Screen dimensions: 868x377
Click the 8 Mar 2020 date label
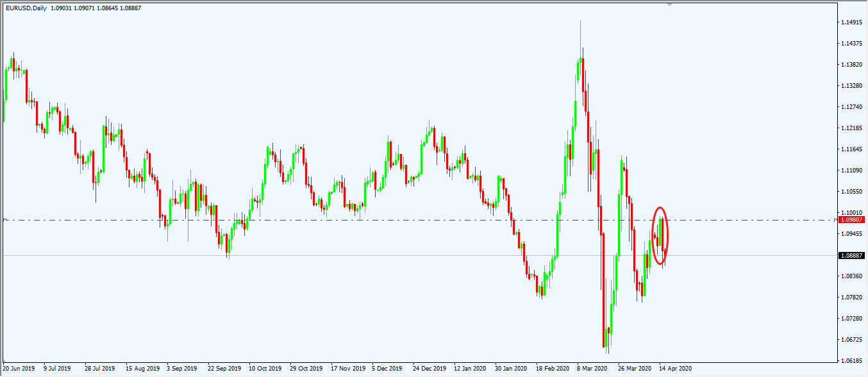[x=592, y=369]
